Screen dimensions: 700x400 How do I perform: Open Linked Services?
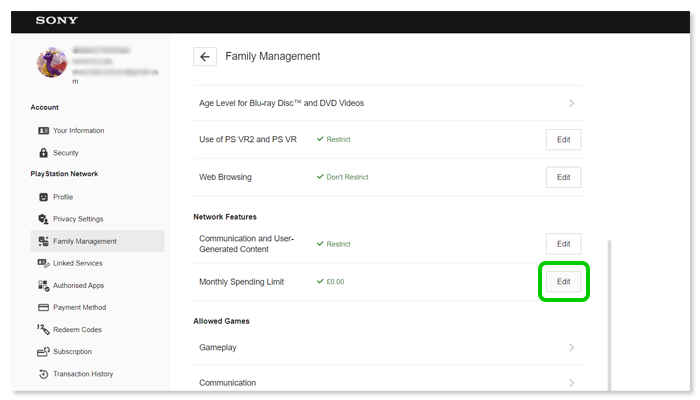[78, 263]
